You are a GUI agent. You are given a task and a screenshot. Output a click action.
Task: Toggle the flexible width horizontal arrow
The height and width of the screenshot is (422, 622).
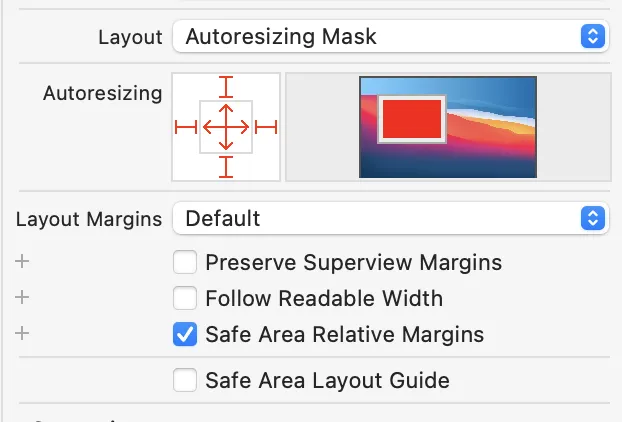point(226,127)
